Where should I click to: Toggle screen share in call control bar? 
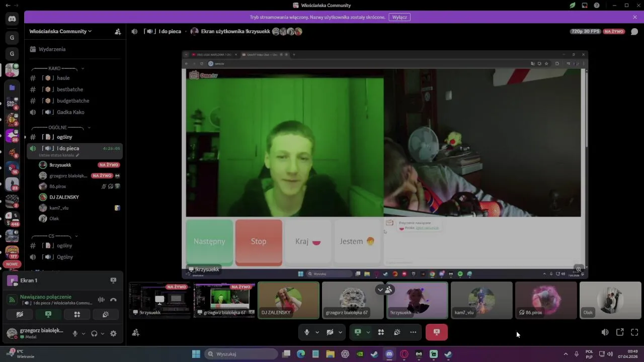pyautogui.click(x=358, y=332)
